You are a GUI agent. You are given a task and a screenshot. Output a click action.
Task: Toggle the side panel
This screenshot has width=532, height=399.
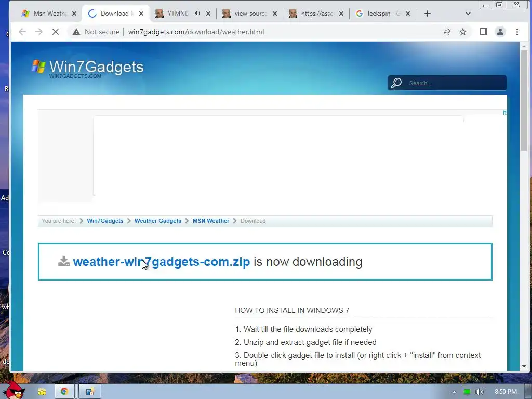click(x=484, y=32)
